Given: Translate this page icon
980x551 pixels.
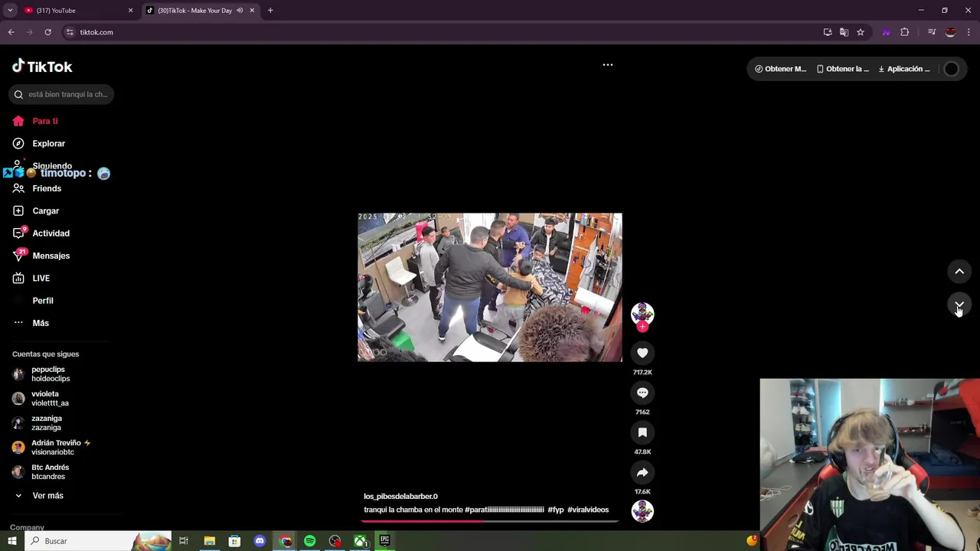Looking at the screenshot, I should [x=844, y=32].
